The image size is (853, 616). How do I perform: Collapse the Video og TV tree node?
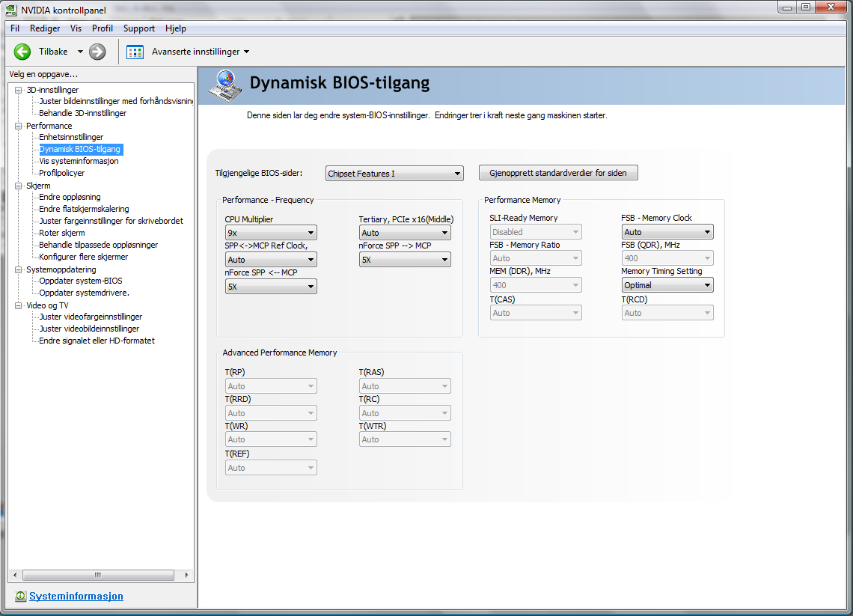point(19,305)
